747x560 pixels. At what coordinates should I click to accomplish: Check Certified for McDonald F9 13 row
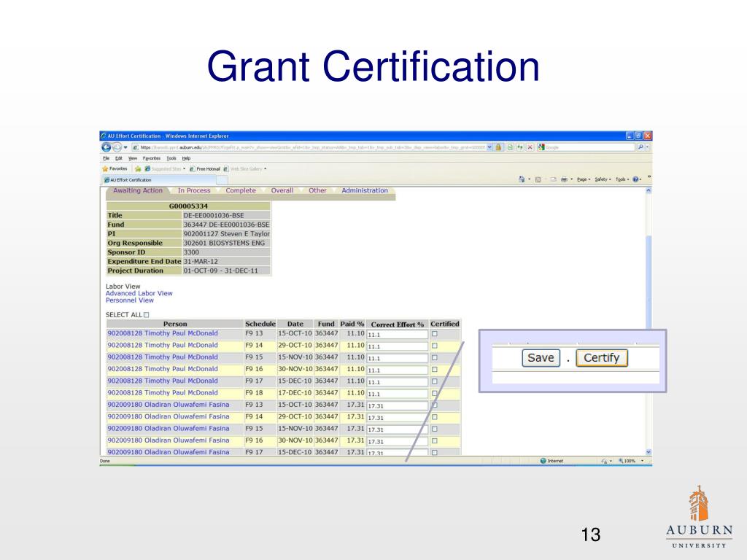click(435, 334)
